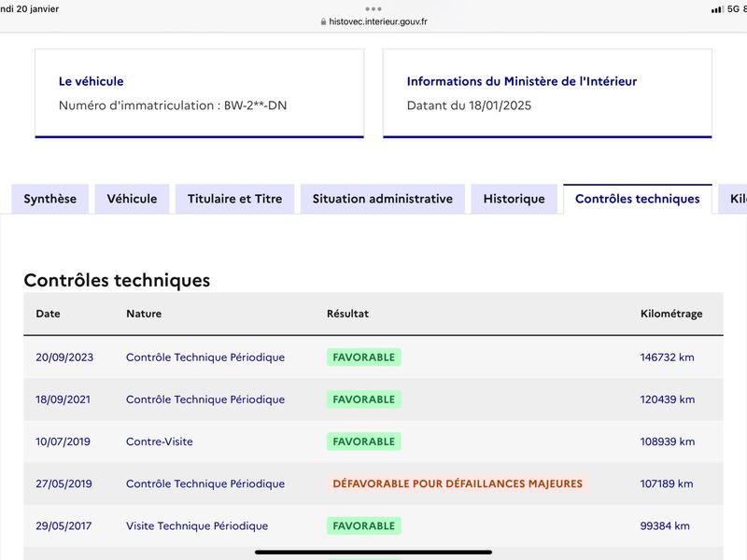Viewport: 747px width, 560px height.
Task: Select the DÉFAVORABLE POUR DÉFAILLANCES MAJEURES badge
Action: point(458,483)
